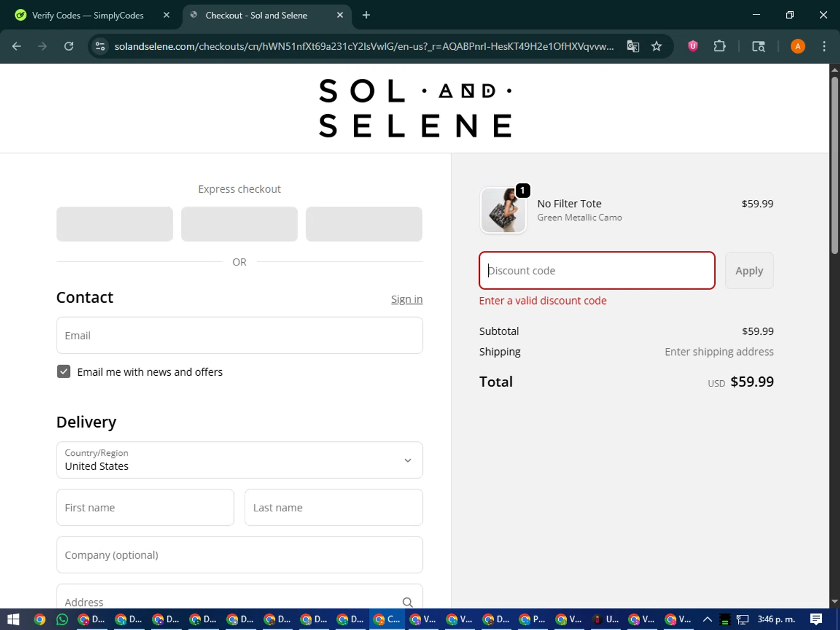Click the First name field
The height and width of the screenshot is (630, 840).
click(x=145, y=507)
